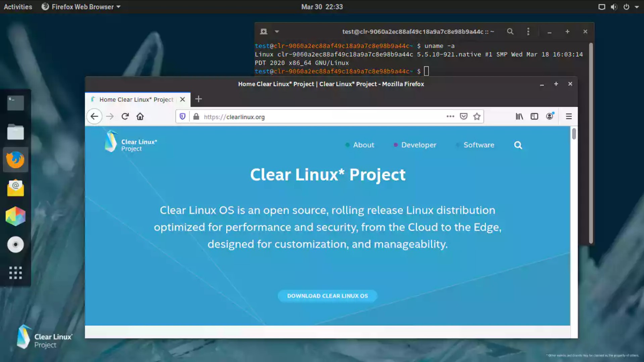Launch Firefox from the dock
The height and width of the screenshot is (362, 644).
15,160
